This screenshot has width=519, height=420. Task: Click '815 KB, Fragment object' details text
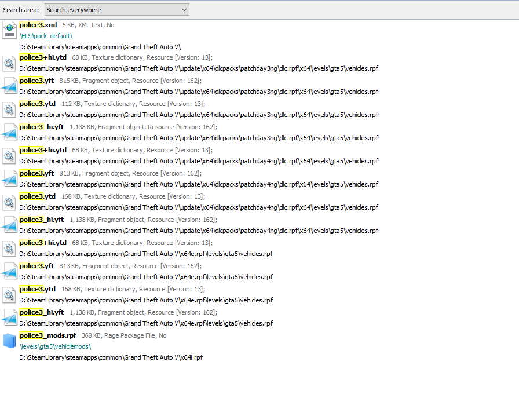[x=130, y=81]
